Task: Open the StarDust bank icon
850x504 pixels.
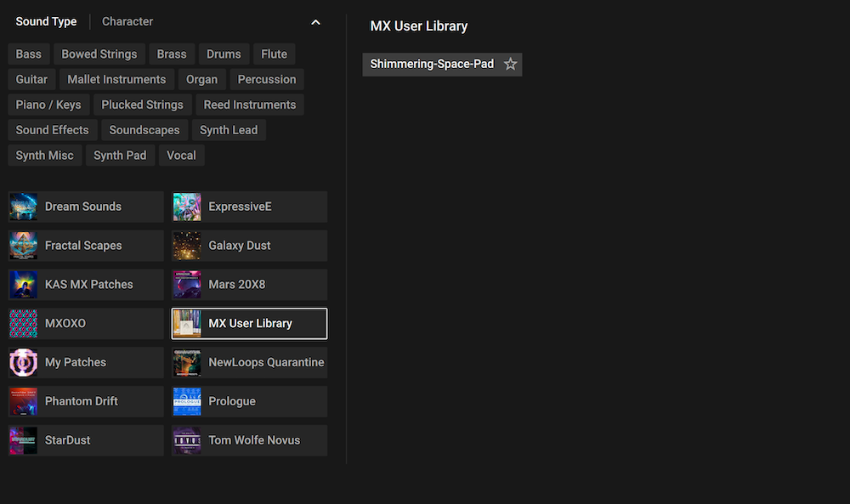Action: pos(23,440)
